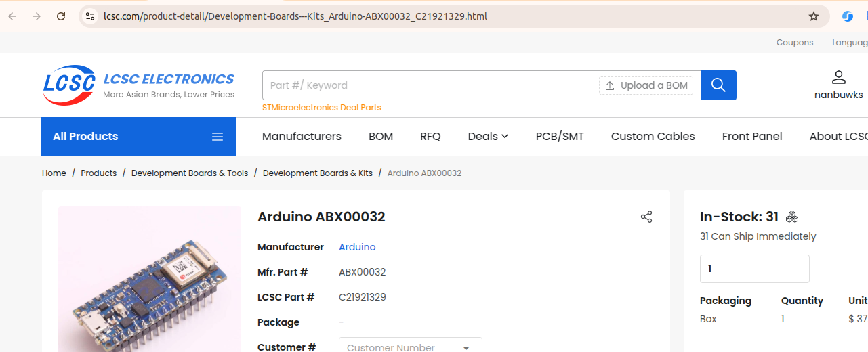Click the LCSC Electronics logo
Viewport: 868px width, 352px height.
coord(138,85)
